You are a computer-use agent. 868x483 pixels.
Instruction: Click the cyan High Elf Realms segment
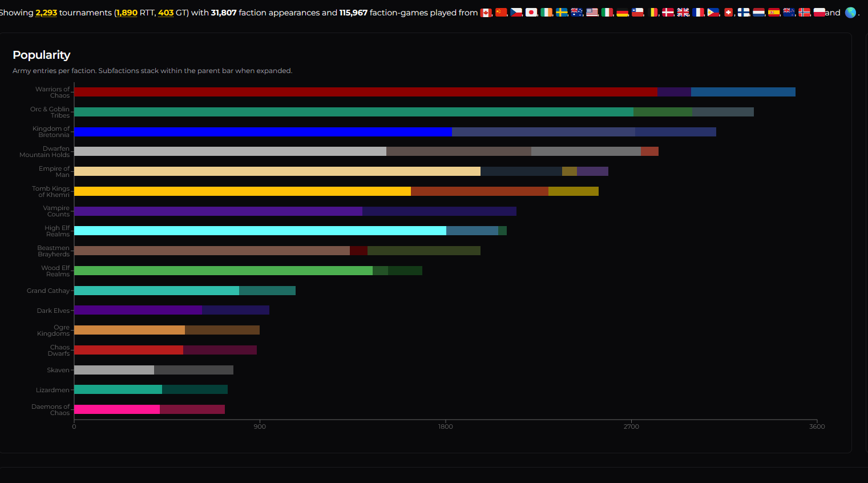click(260, 231)
